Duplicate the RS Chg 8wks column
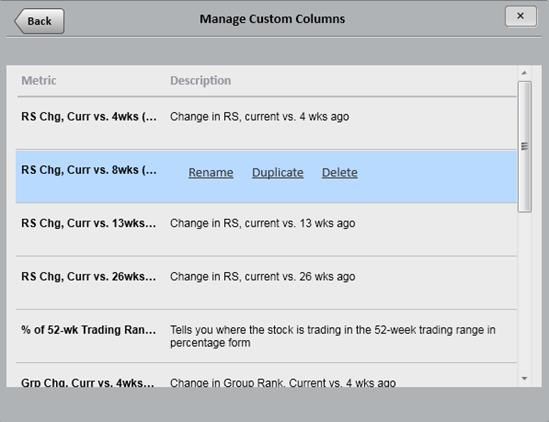The image size is (549, 422). [x=278, y=173]
